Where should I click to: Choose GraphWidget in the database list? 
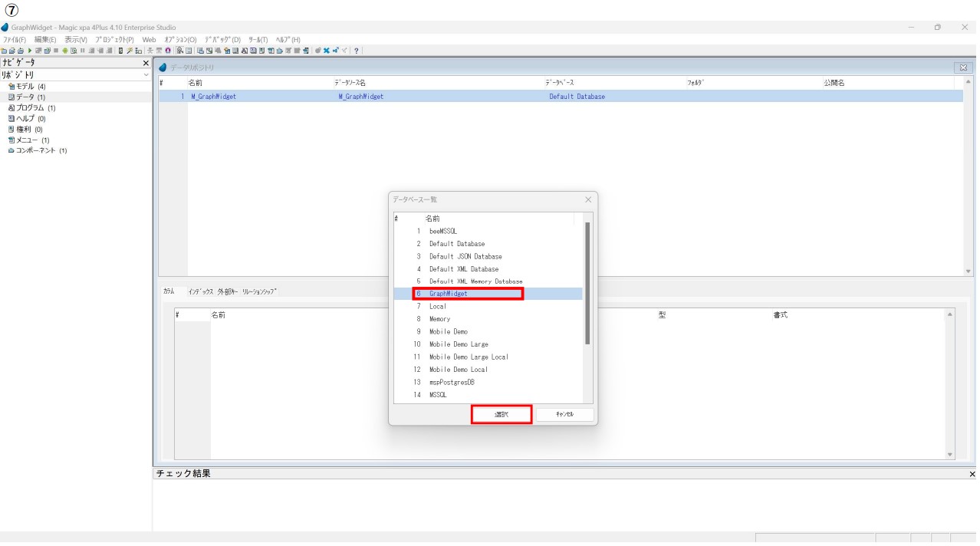(449, 294)
